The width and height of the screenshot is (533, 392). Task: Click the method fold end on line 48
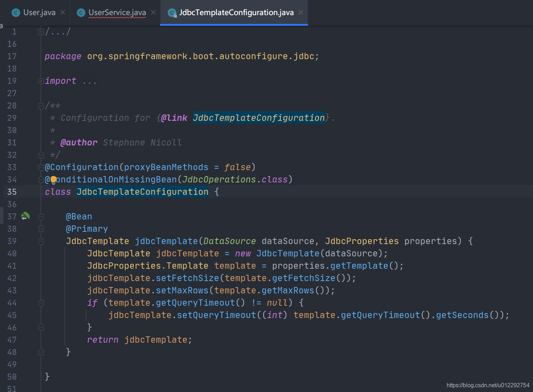tap(41, 352)
